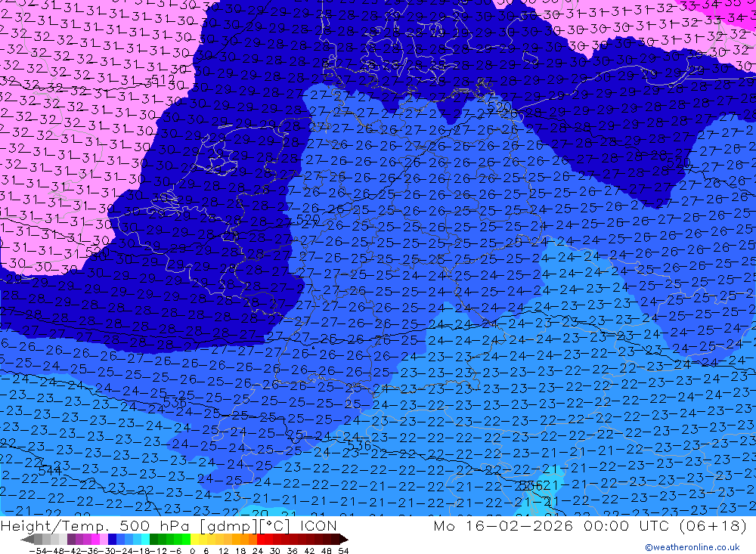Click the black arrow at legend's right end

click(x=344, y=539)
